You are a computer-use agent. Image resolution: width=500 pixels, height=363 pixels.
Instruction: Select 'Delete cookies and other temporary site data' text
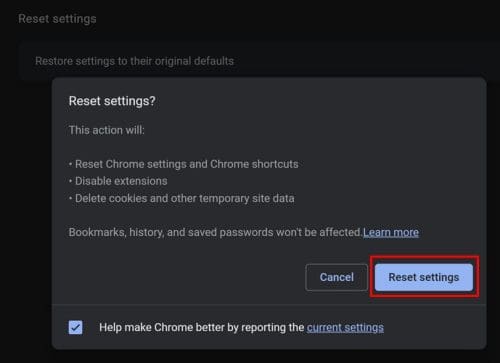[185, 198]
